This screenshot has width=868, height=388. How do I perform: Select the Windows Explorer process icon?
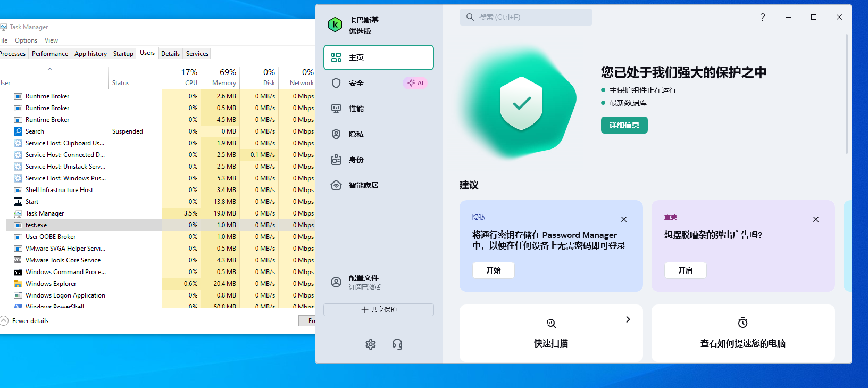pos(18,284)
